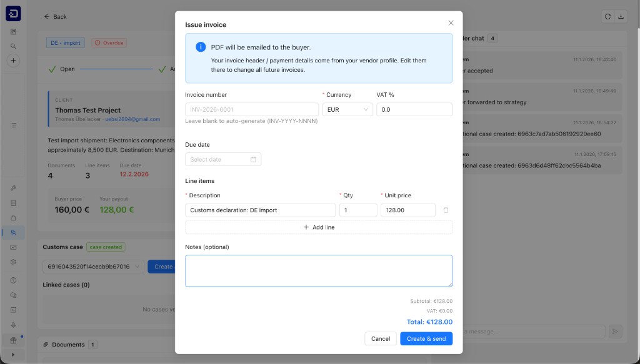Close the Issue invoice dialog
The height and width of the screenshot is (364, 640).
(451, 23)
